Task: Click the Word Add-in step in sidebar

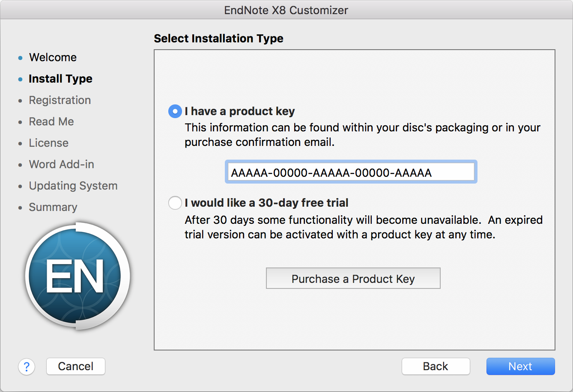Action: tap(62, 164)
